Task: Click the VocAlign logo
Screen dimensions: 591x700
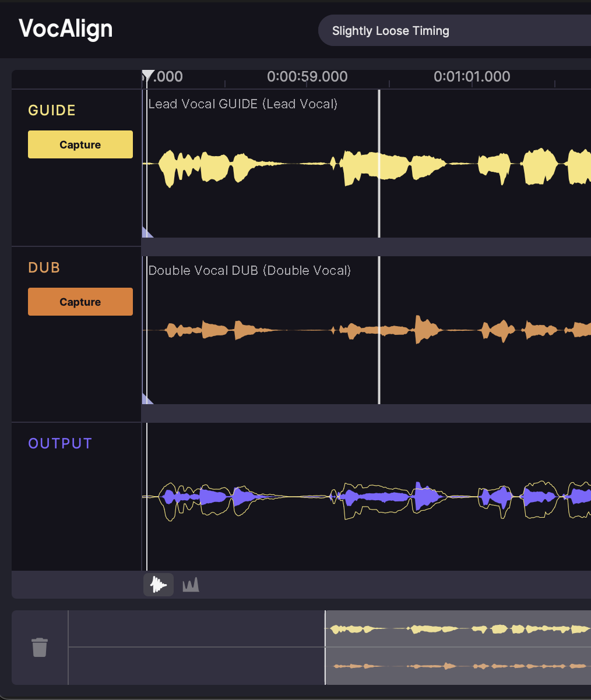Action: click(x=65, y=29)
